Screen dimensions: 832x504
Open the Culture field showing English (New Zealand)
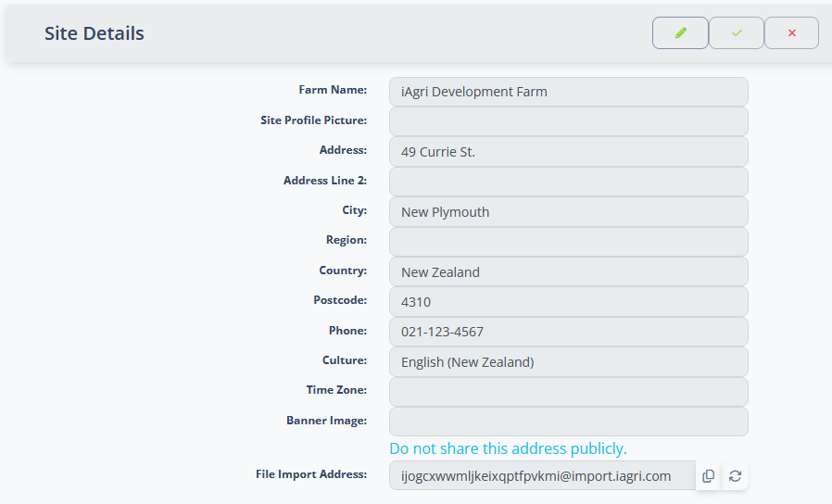point(568,362)
